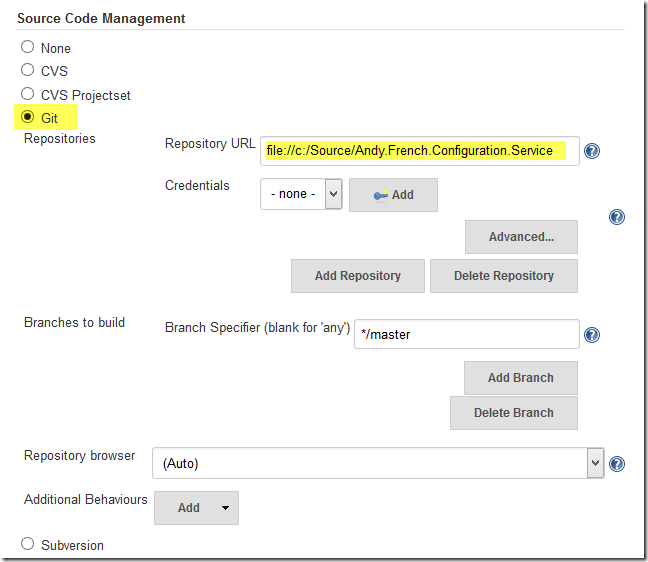Select the None radio button
Screen dimensions: 648x562
point(28,47)
